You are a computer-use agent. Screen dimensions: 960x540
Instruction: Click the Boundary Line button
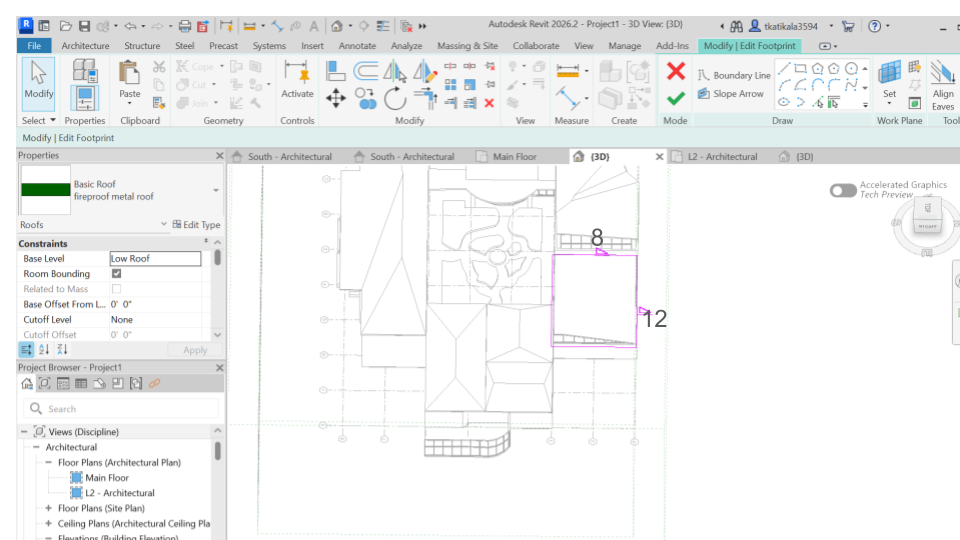click(x=734, y=75)
